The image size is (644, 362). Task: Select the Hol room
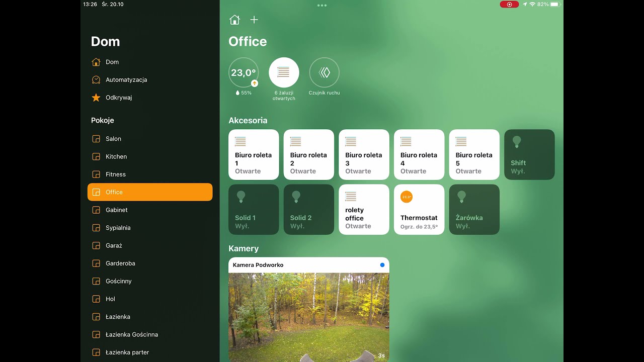(150, 299)
